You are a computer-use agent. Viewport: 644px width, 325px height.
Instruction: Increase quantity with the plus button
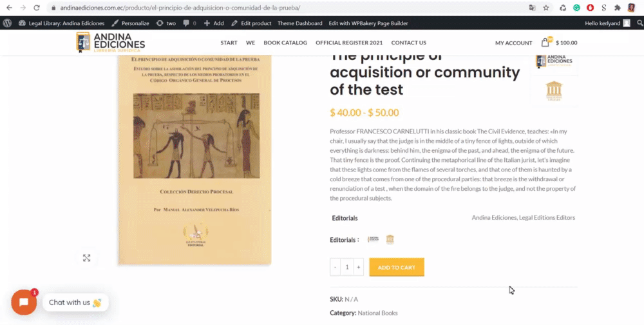[x=358, y=268]
